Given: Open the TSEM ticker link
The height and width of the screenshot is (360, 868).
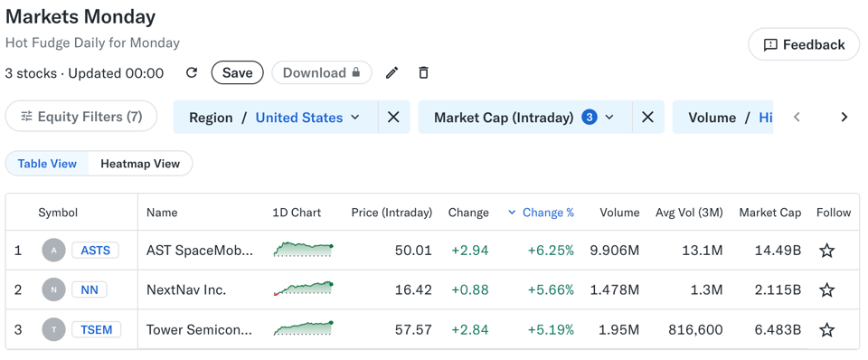Looking at the screenshot, I should (97, 330).
